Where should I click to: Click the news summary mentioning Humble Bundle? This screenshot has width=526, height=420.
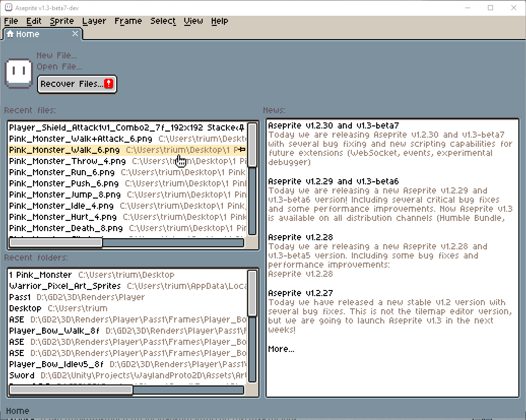390,204
